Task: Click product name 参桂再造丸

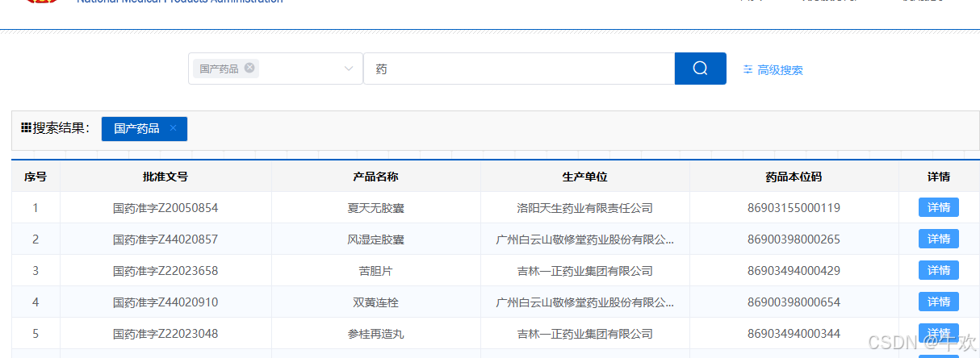Action: (375, 334)
